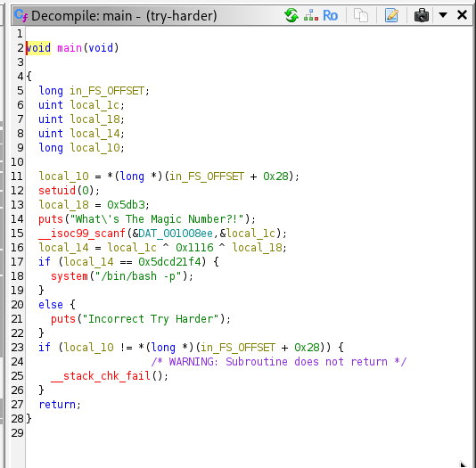This screenshot has height=468, width=476.
Task: Click the data-flow graph icon beside refresh
Action: 311,15
